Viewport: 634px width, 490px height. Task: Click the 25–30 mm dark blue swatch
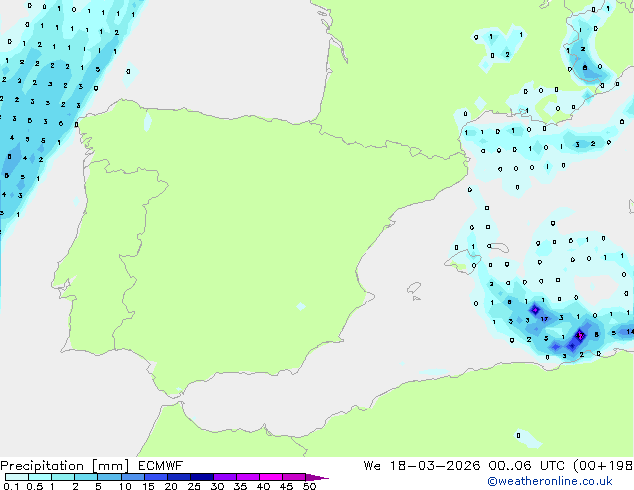pyautogui.click(x=201, y=477)
